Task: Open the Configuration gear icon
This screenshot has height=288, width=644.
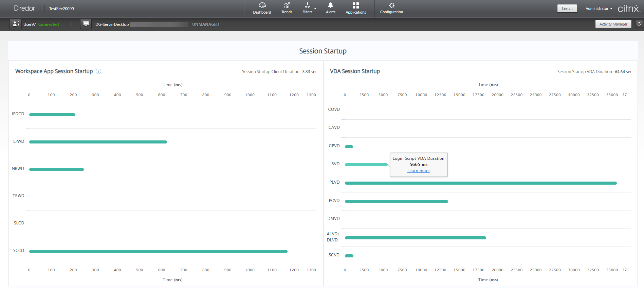Action: 391,5
